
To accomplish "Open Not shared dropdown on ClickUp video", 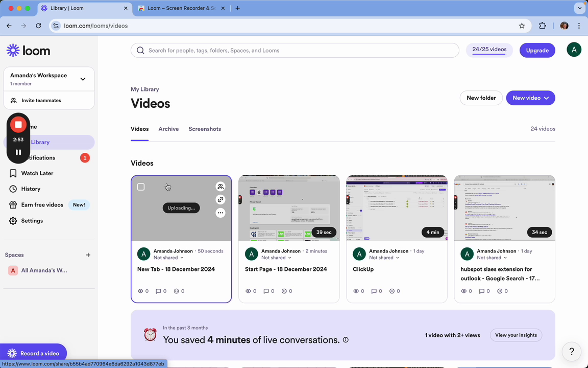I will (384, 258).
